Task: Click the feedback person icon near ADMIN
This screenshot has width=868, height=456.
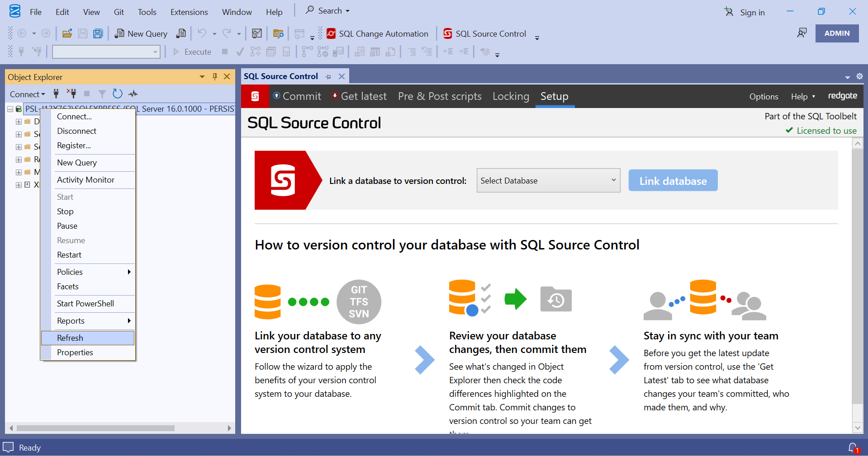Action: (x=802, y=33)
